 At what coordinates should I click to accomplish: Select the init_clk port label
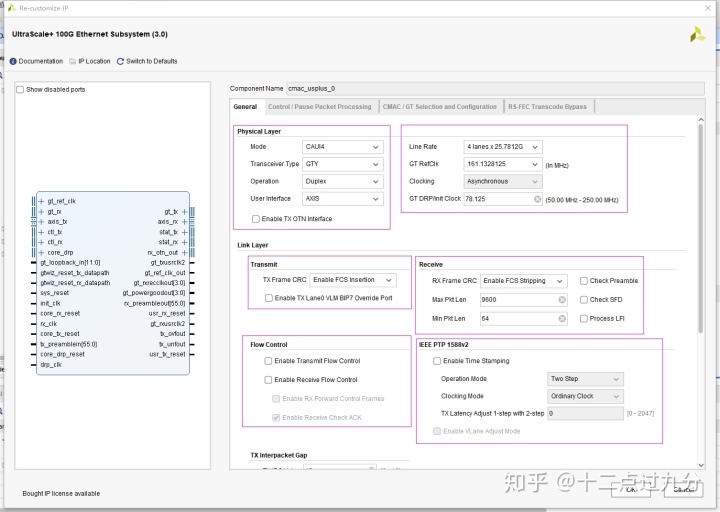[x=51, y=303]
